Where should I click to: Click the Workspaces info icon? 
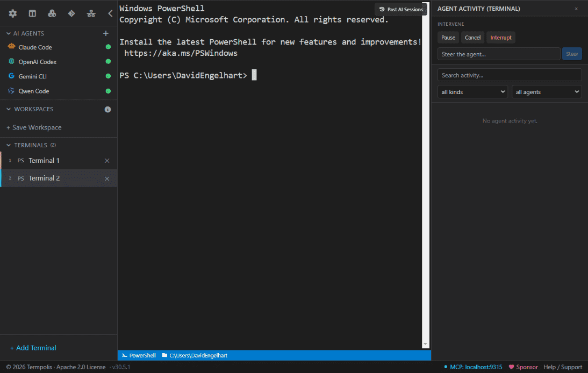click(107, 110)
